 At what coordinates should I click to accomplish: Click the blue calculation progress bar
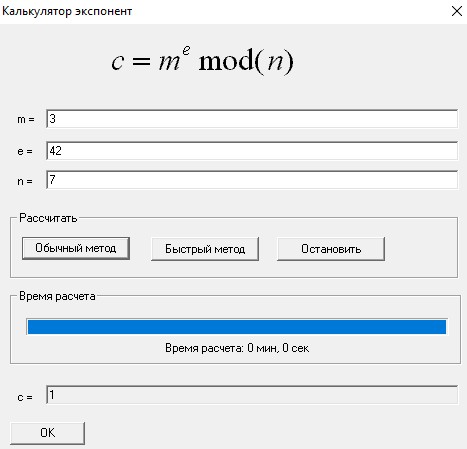237,327
